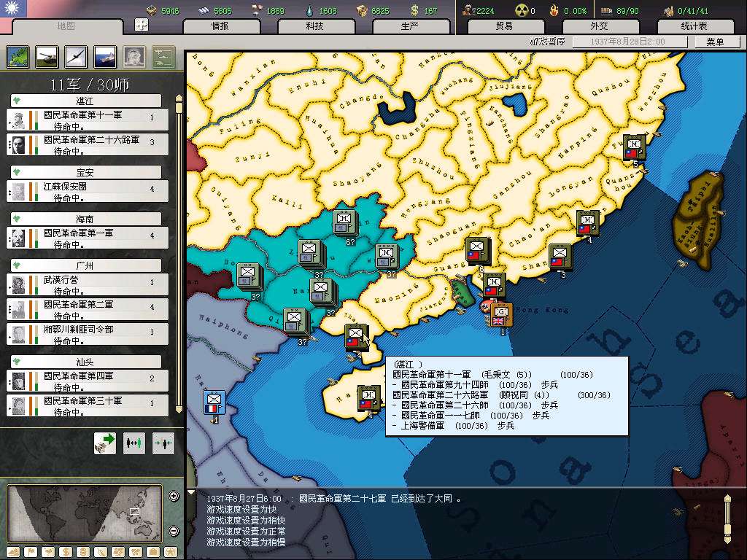Click the industrial capacity icon showing 0/41/41
The height and width of the screenshot is (560, 747).
point(668,10)
